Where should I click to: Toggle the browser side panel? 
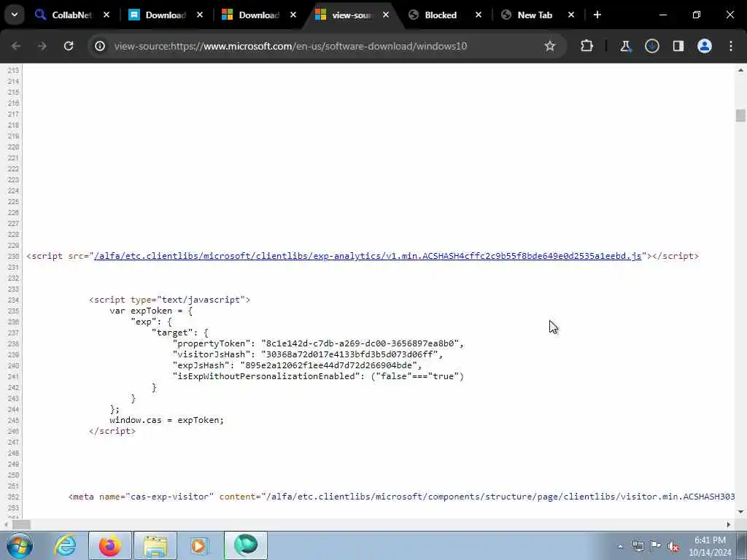678,46
